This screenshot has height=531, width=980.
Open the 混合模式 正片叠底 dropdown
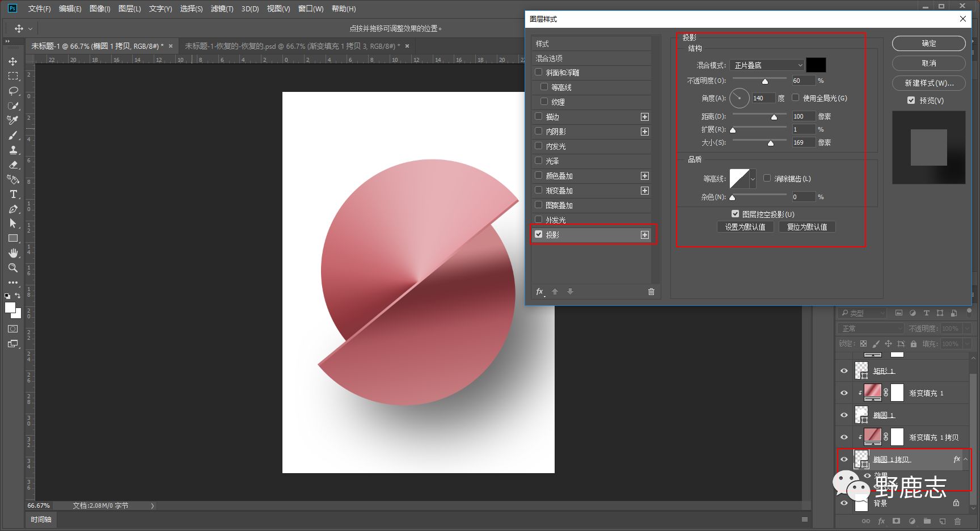pyautogui.click(x=766, y=65)
